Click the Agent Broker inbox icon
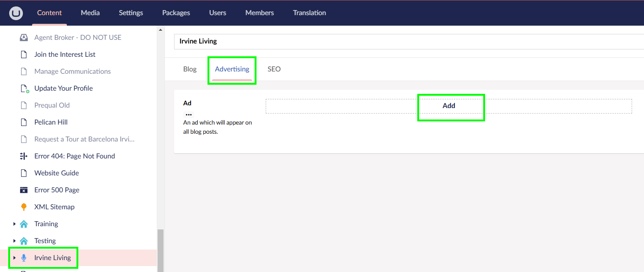Image resolution: width=644 pixels, height=272 pixels. tap(24, 38)
